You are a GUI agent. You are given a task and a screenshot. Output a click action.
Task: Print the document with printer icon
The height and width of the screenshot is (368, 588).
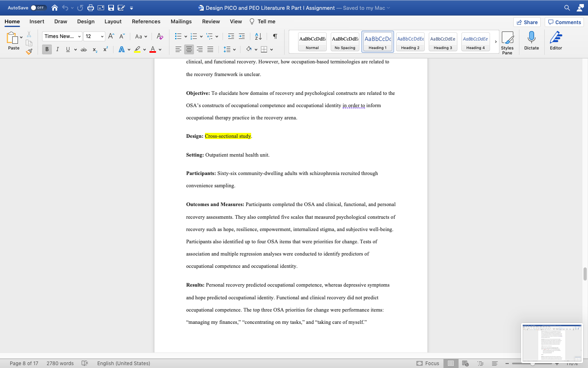coord(91,8)
